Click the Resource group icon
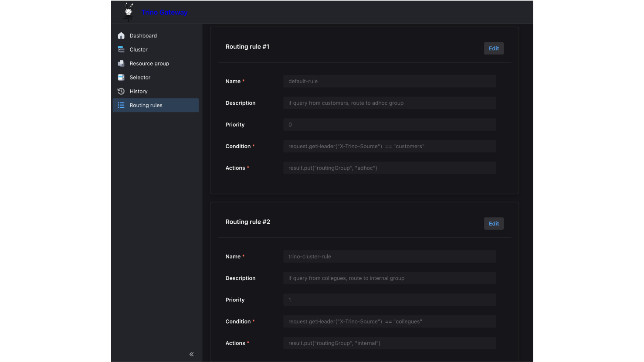 coord(121,64)
